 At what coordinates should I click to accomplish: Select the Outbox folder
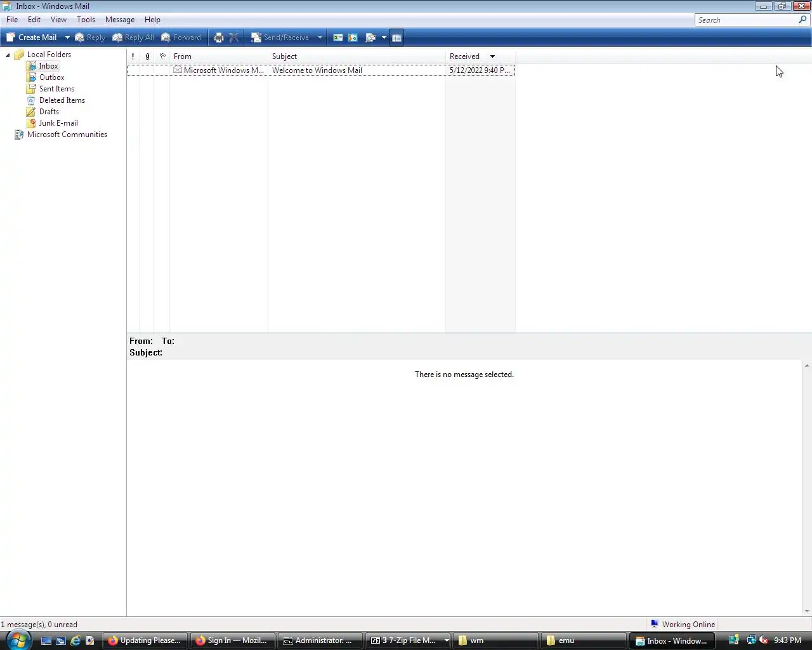click(x=51, y=77)
